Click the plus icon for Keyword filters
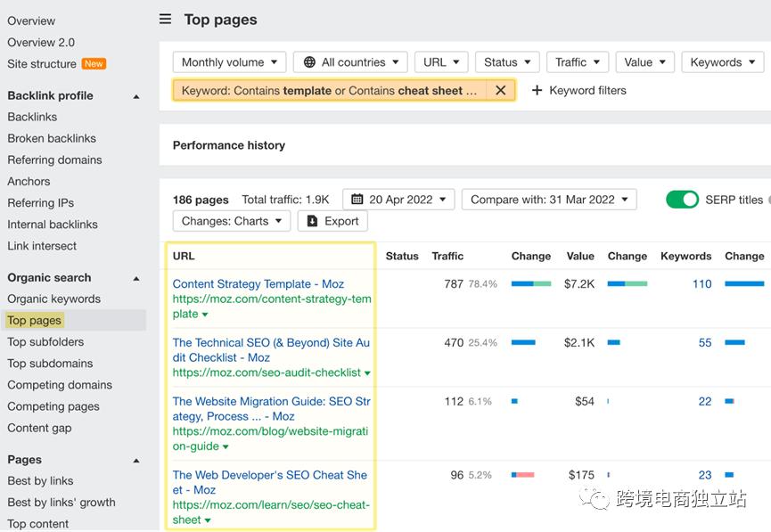This screenshot has height=532, width=771. [x=537, y=90]
